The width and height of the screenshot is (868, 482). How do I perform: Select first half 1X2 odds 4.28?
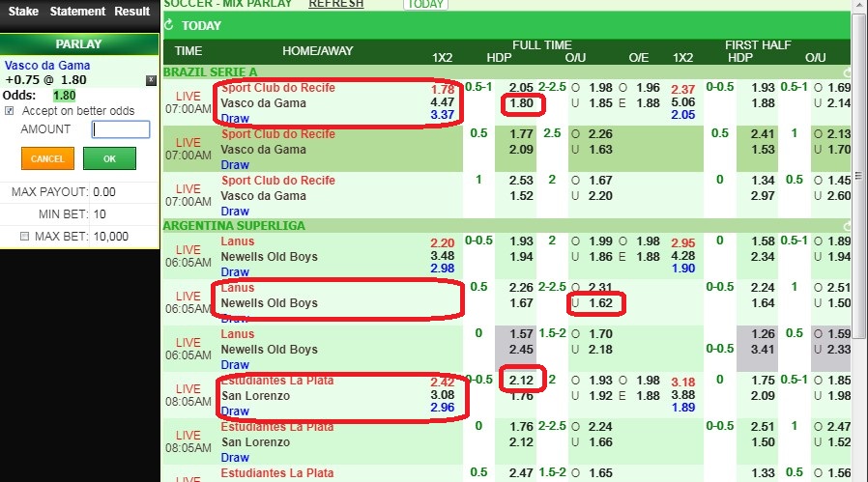[x=682, y=256]
